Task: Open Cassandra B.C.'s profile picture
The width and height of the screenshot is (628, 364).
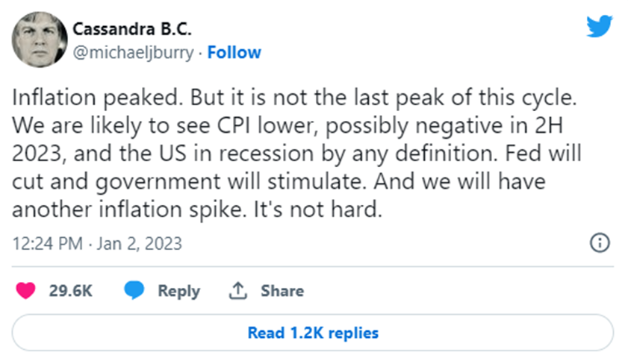Action: (39, 40)
